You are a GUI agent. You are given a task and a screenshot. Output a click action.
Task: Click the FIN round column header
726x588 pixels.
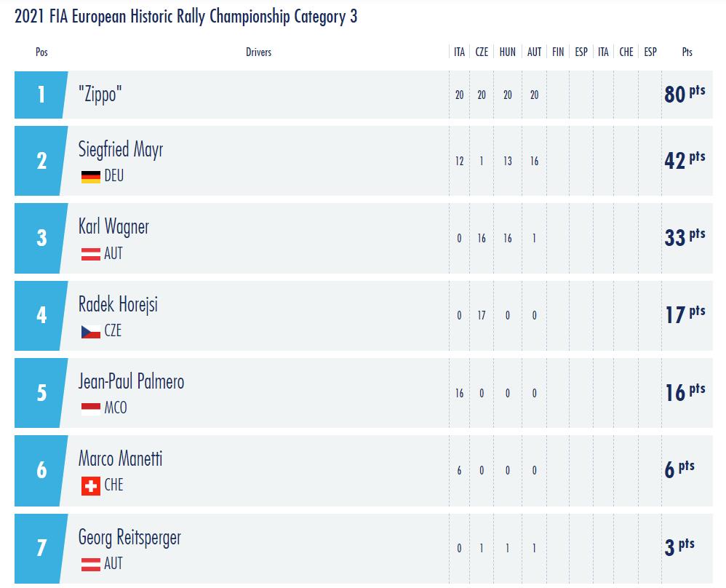click(x=558, y=52)
